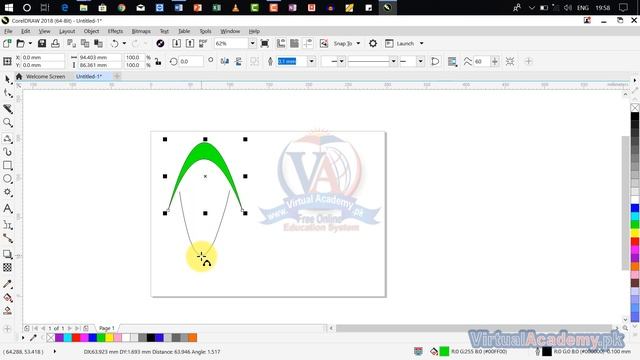Pick yellow swatch in right palette
The image size is (640, 360).
tap(635, 233)
